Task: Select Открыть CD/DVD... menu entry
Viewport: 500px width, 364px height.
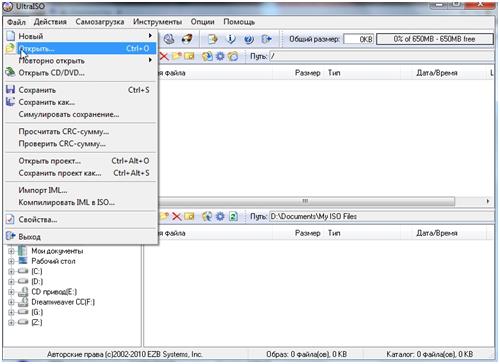Action: click(x=81, y=73)
